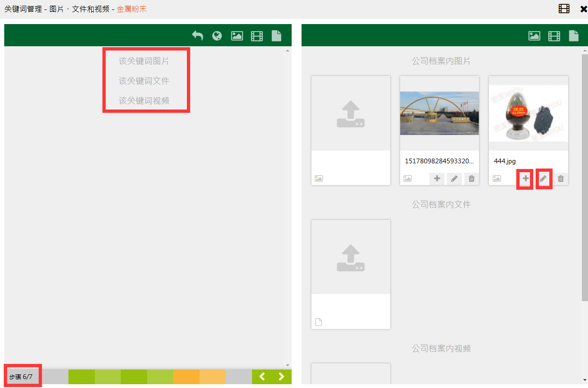This screenshot has height=388, width=588.
Task: Click film icon in right panel toolbar
Action: pos(554,36)
